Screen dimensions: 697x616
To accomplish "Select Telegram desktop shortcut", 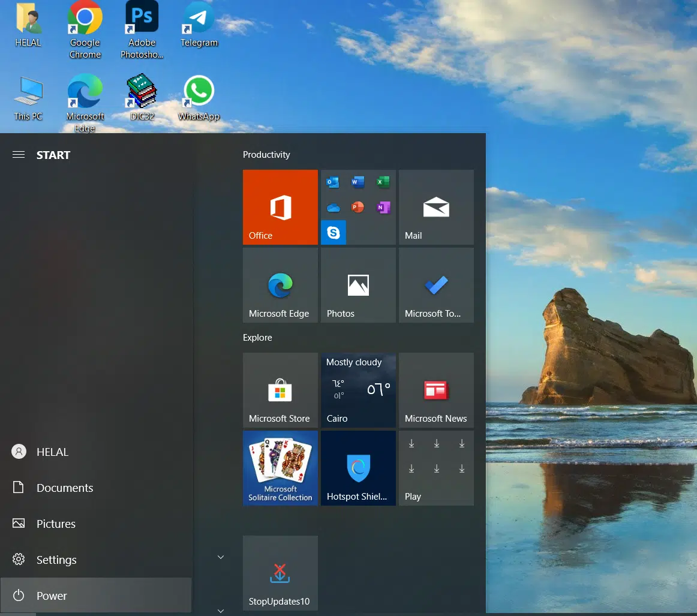I will pyautogui.click(x=199, y=25).
